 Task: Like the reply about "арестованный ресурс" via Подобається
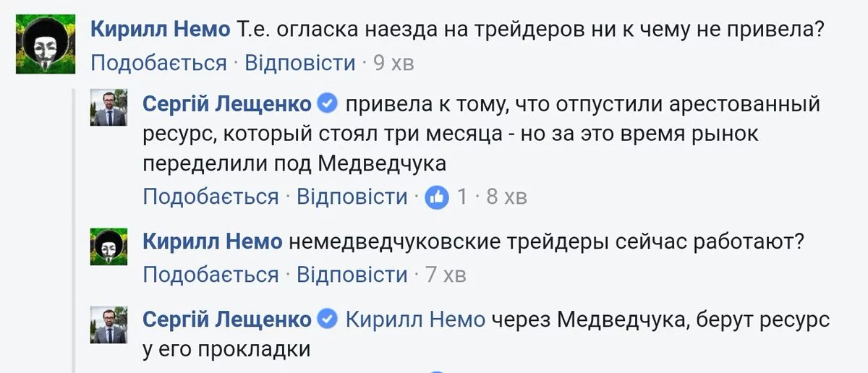click(x=210, y=197)
